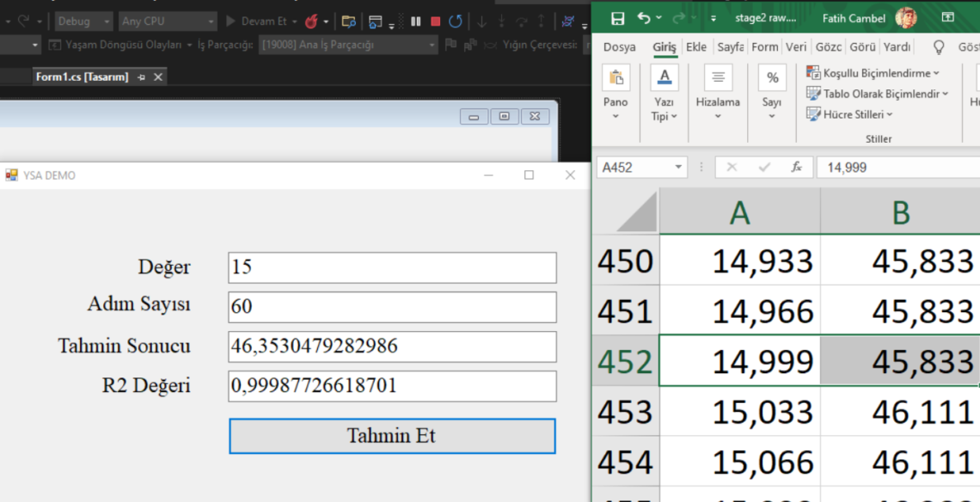The image size is (980, 502).
Task: Switch to the Veri ribbon tab
Action: click(x=796, y=47)
